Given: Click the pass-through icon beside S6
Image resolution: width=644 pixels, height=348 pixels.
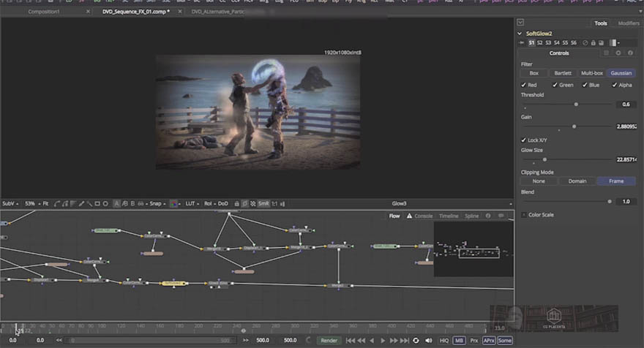Looking at the screenshot, I should [x=585, y=42].
